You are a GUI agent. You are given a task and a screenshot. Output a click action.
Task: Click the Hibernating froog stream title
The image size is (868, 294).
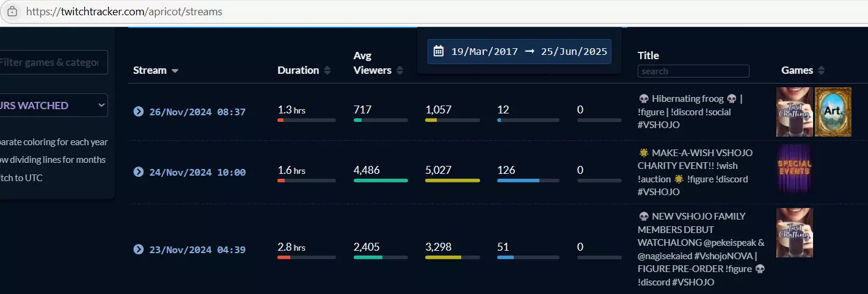coord(690,112)
